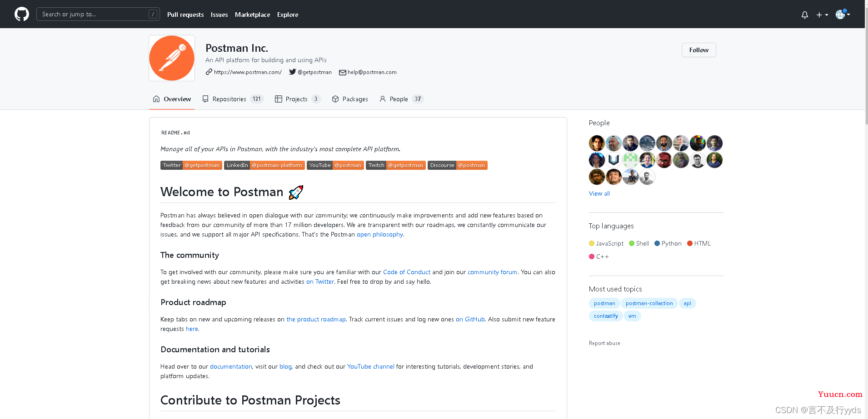Open the shield-logo member avatar
The width and height of the screenshot is (868, 419).
pos(614,160)
